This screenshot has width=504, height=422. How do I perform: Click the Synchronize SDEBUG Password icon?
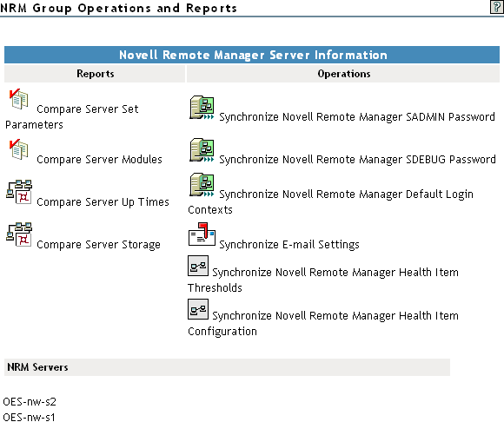pos(202,150)
